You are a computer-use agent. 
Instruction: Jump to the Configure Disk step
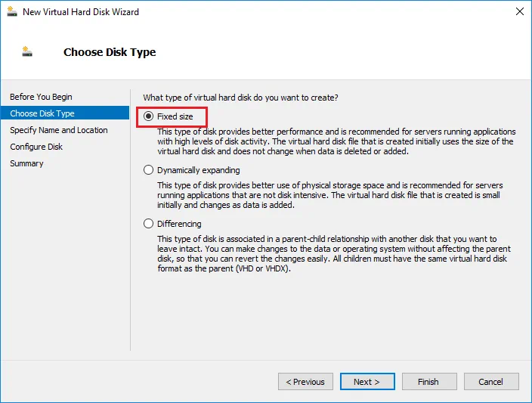pos(36,147)
